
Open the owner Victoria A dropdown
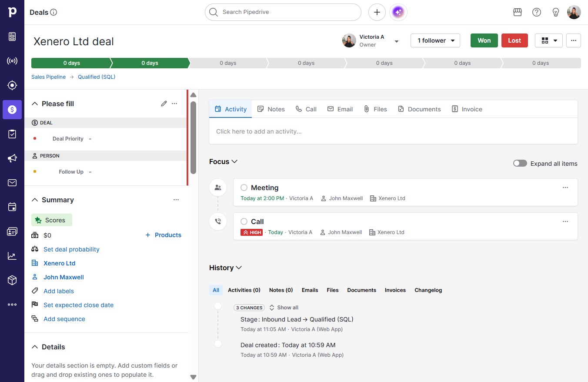coord(397,41)
